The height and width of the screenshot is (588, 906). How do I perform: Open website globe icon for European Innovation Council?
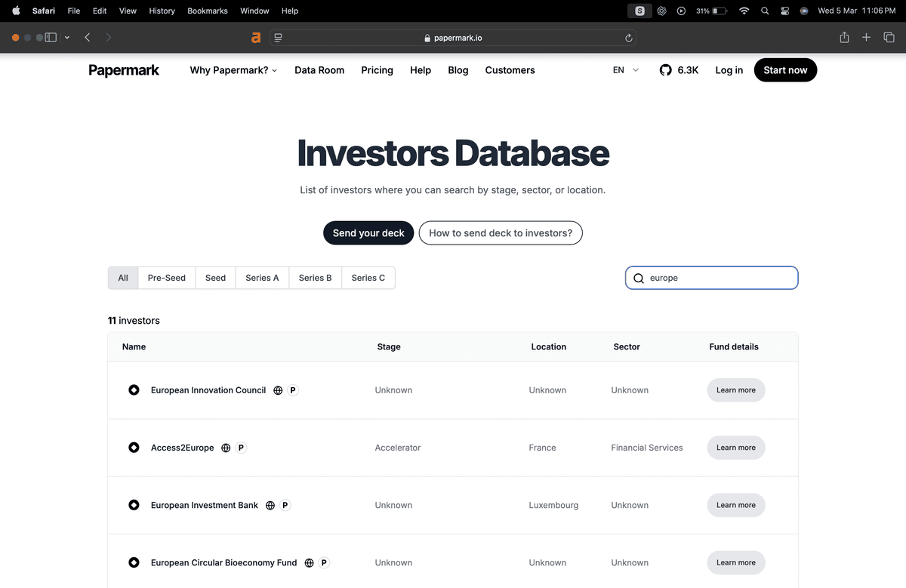click(x=278, y=390)
